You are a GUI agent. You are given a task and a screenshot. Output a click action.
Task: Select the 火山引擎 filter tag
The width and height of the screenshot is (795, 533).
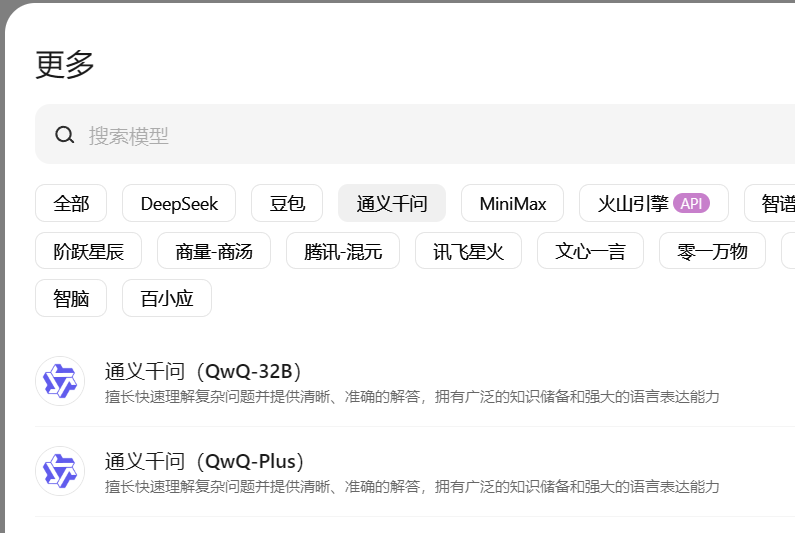pos(654,203)
